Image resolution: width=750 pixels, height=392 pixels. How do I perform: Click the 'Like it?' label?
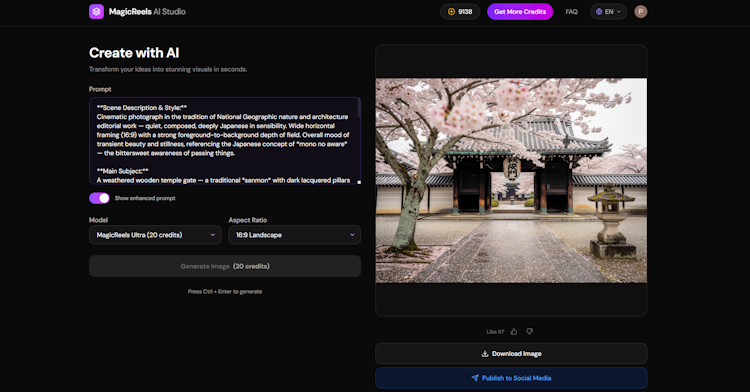[x=495, y=331]
